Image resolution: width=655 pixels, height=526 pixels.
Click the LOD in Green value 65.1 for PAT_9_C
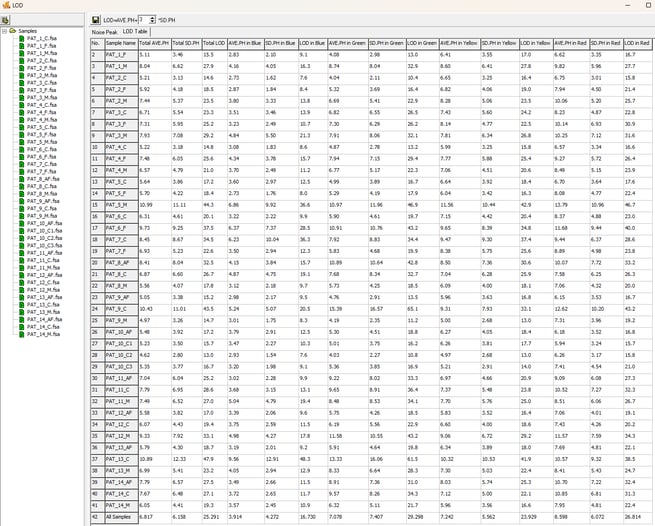422,309
